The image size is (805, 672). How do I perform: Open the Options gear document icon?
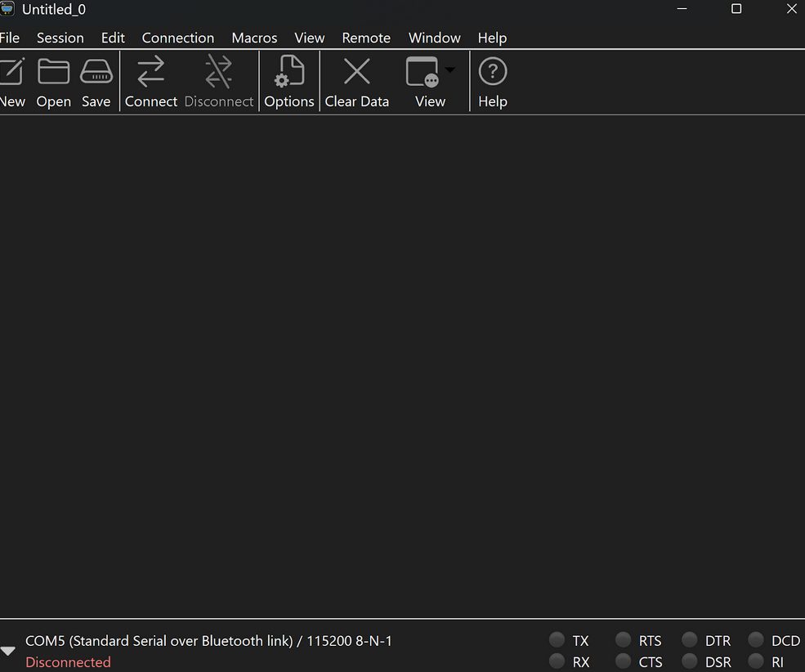[289, 72]
